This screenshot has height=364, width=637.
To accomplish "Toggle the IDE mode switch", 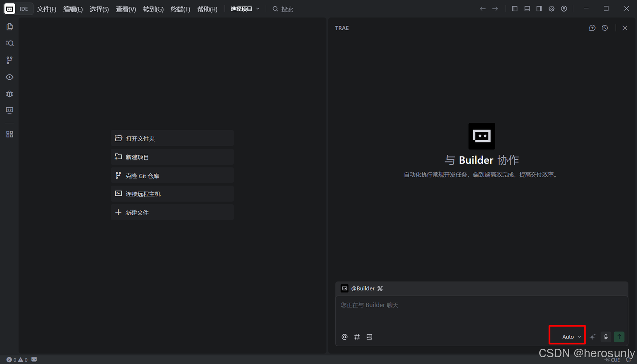I will pos(24,9).
